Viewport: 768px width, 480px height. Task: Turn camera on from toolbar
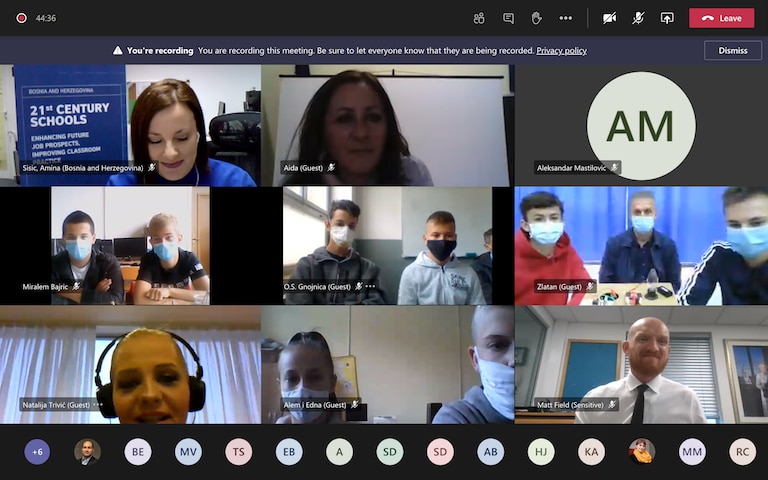(609, 18)
